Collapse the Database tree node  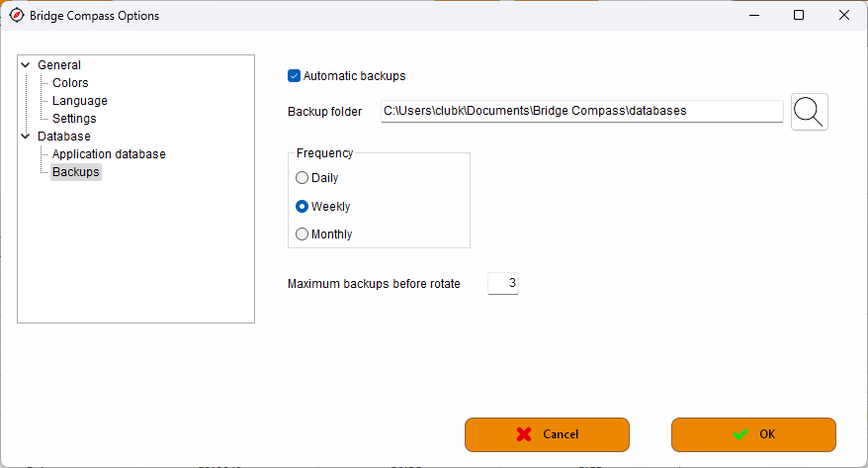[26, 136]
